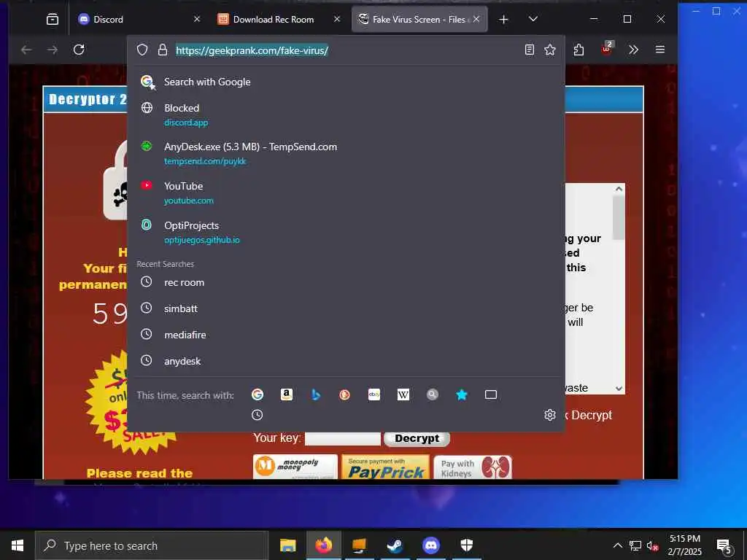
Task: Open the Blocked discord.app suggestion
Action: pyautogui.click(x=347, y=114)
